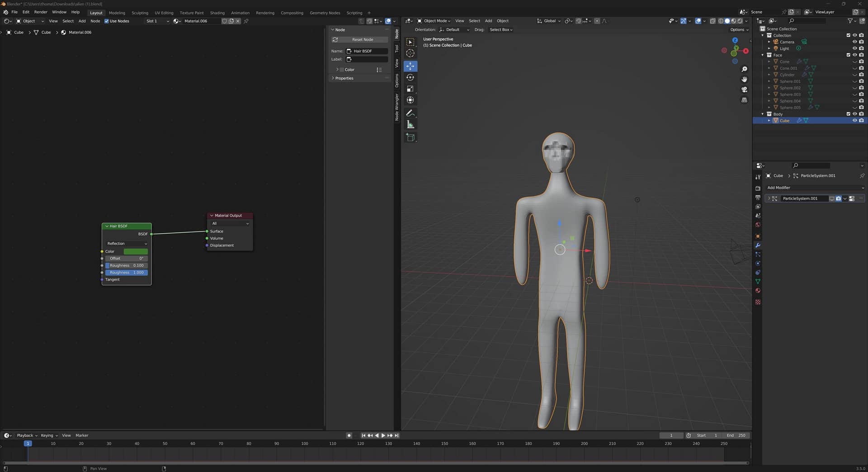Hide the Cube object in outliner
The height and width of the screenshot is (472, 868).
[854, 121]
